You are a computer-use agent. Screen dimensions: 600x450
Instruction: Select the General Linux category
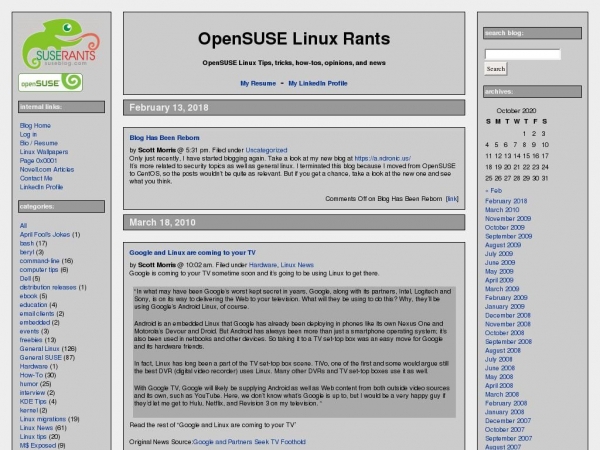[39, 349]
